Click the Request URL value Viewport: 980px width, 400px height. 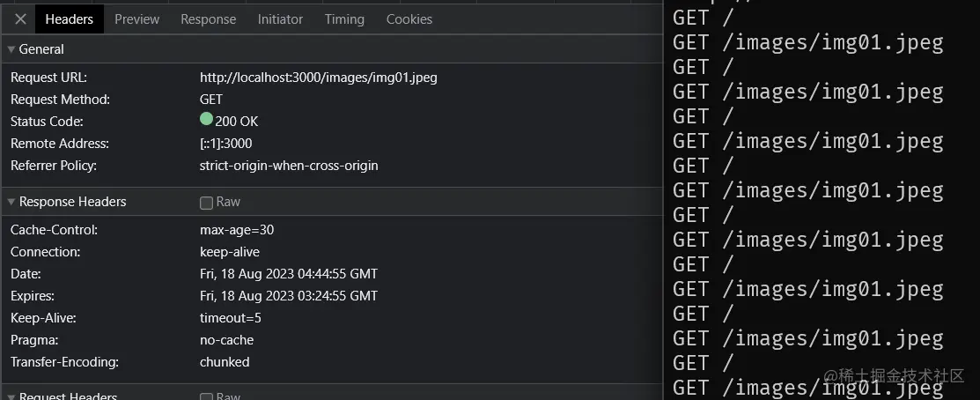coord(318,78)
